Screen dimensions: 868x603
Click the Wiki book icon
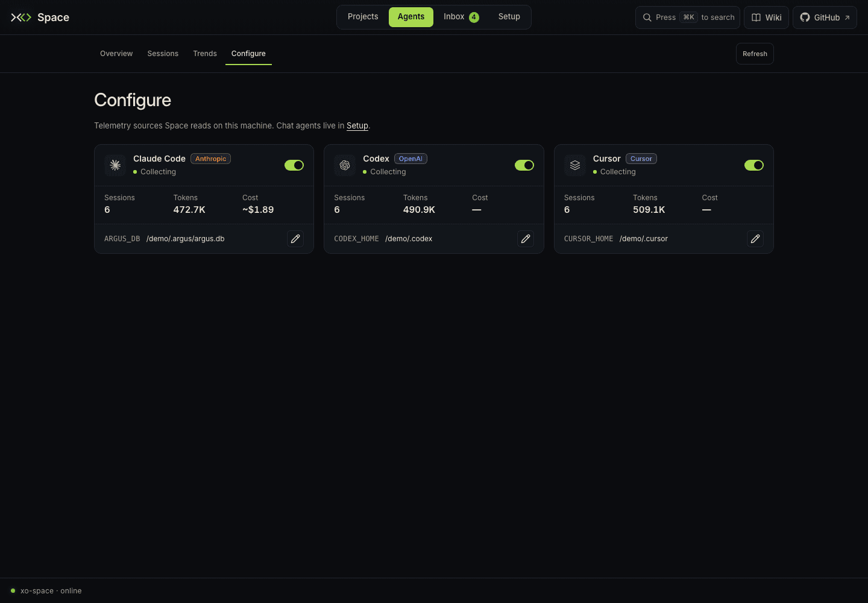[x=756, y=17]
